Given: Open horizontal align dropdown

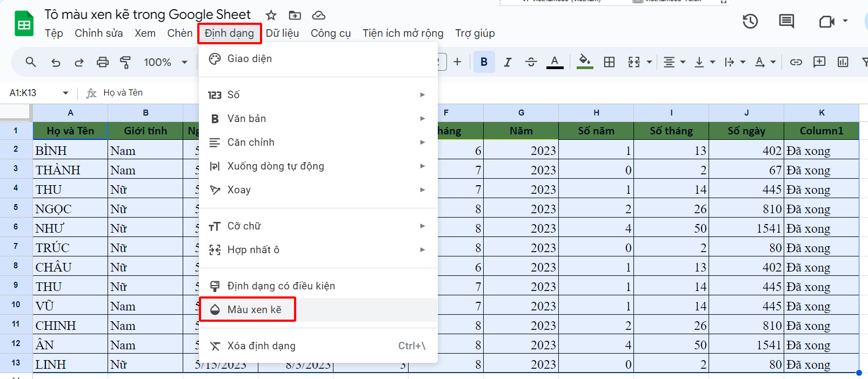Looking at the screenshot, I should 674,62.
